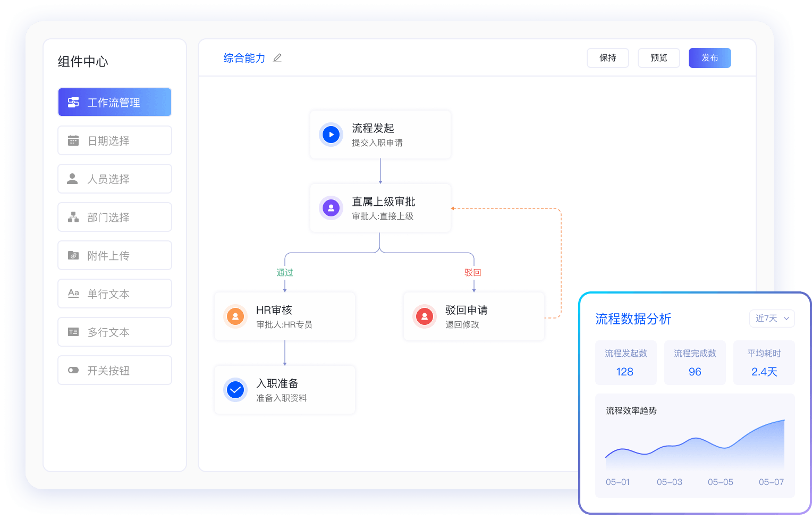Click the calendar icon in 日期选择
Image resolution: width=812 pixels, height=519 pixels.
pos(73,140)
